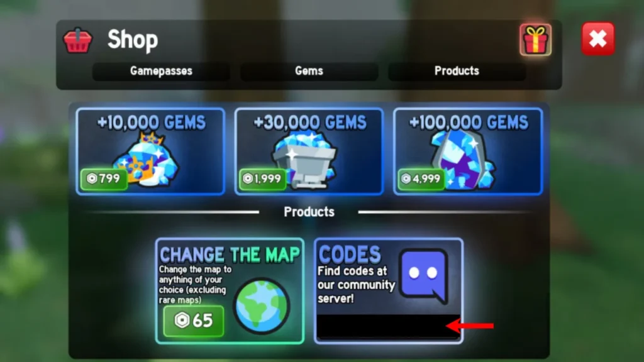Close the Shop with red X

(x=597, y=39)
